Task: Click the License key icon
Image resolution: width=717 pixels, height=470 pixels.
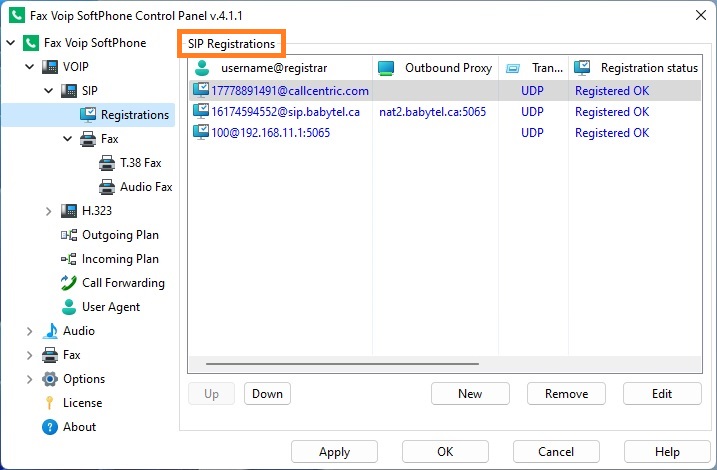Action: pyautogui.click(x=50, y=403)
